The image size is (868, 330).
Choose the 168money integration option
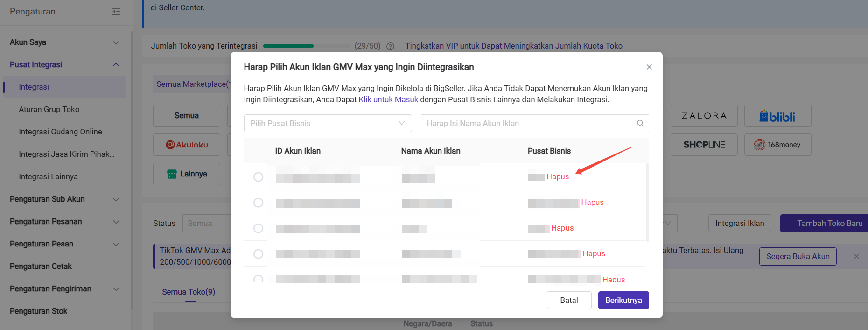point(777,145)
